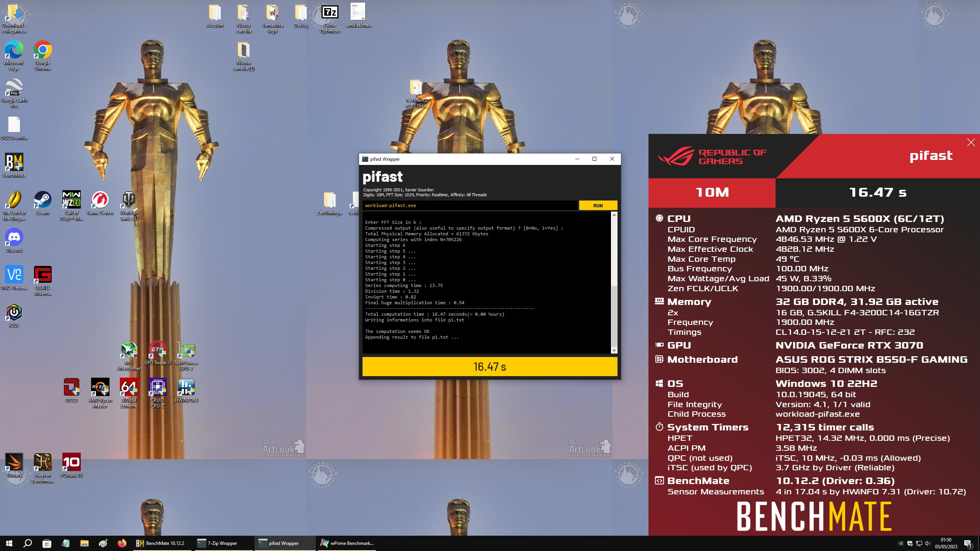The width and height of the screenshot is (980, 551).
Task: Open the Windows Start menu
Action: pos(9,543)
